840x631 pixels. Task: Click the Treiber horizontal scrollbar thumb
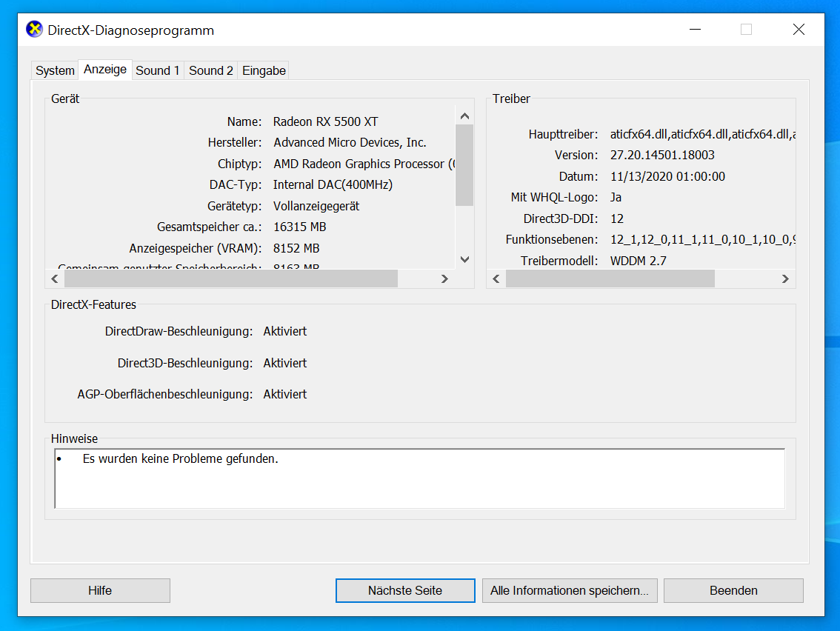[610, 278]
